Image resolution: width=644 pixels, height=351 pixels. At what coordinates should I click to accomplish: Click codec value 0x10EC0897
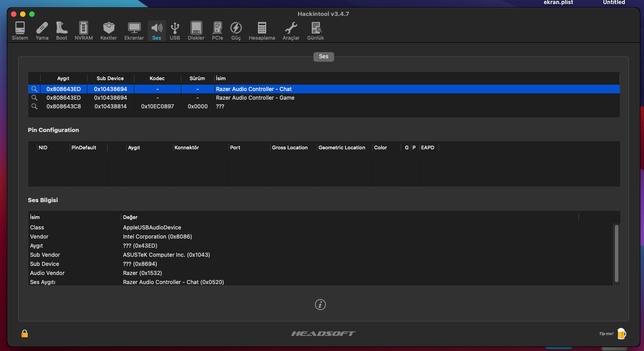157,107
